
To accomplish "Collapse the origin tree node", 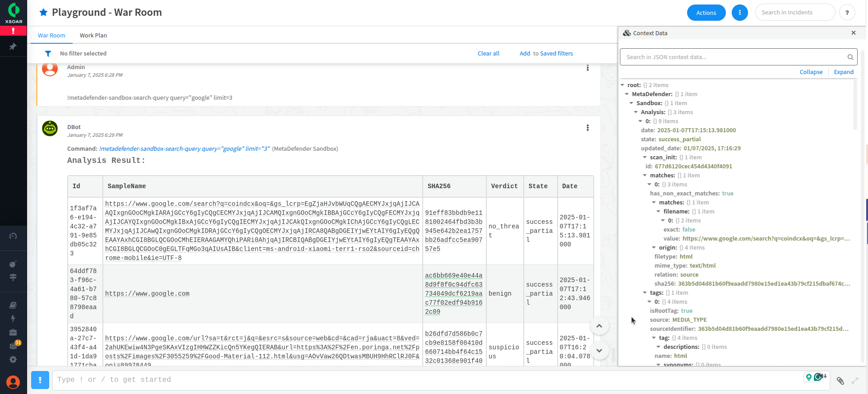I will coord(654,247).
